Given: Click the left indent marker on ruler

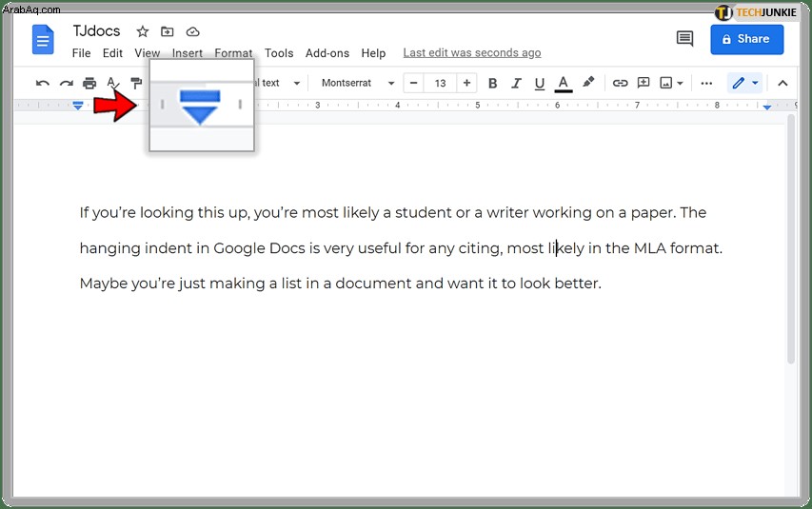Looking at the screenshot, I should (78, 106).
